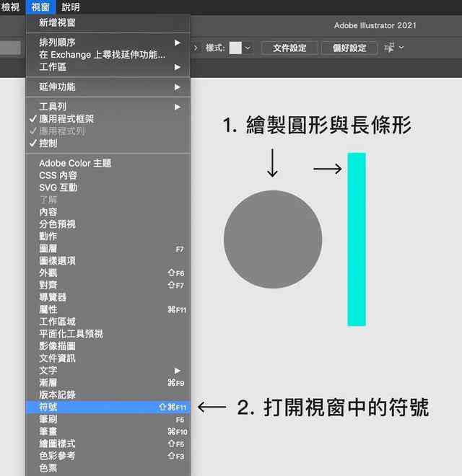Screen dimensions: 462x476
Task: Open the 說明 menu in menu bar
Action: coord(71,6)
